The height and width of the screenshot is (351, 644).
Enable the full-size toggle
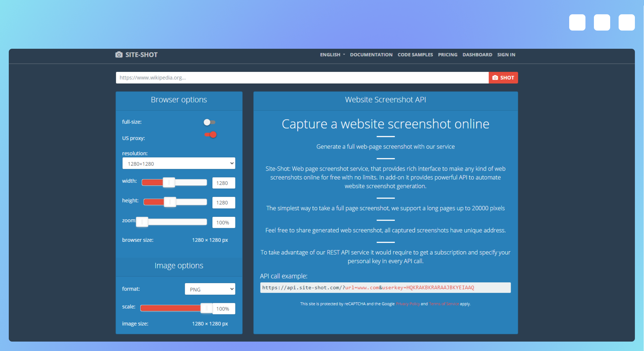(209, 122)
